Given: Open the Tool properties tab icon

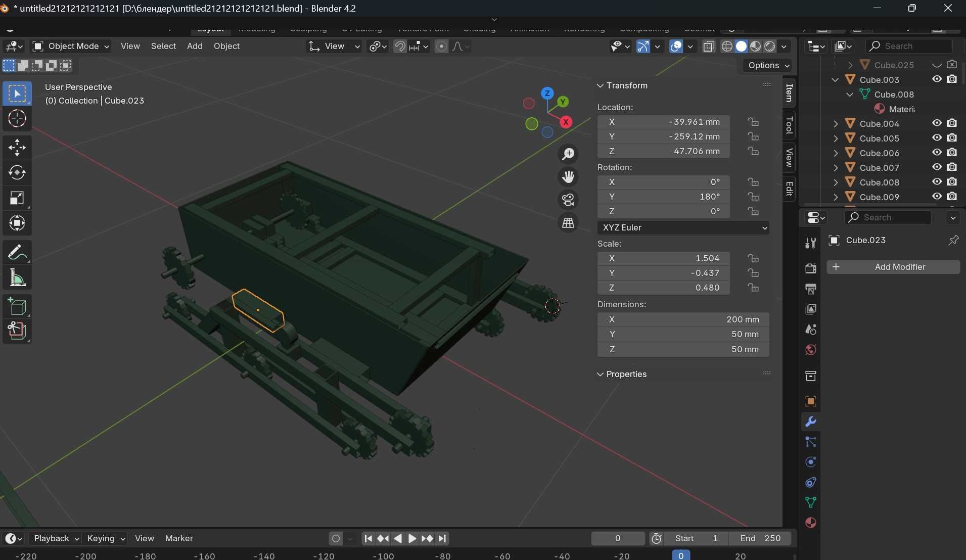Looking at the screenshot, I should pyautogui.click(x=811, y=243).
